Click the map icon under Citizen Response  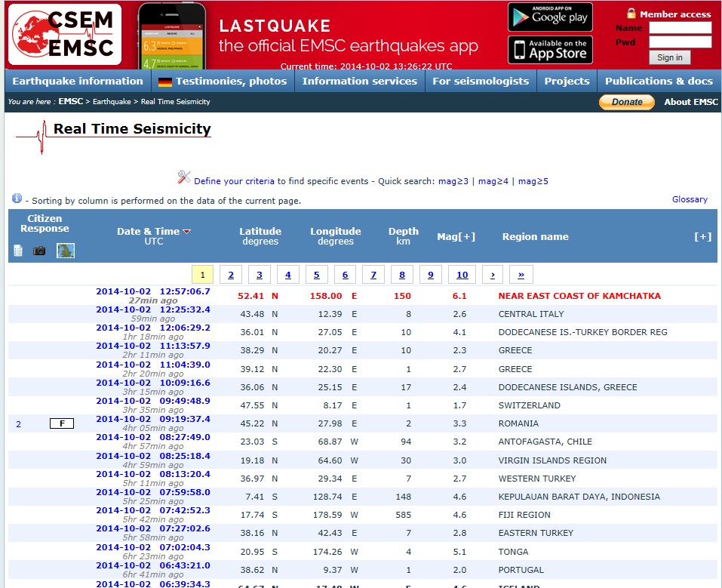click(x=66, y=250)
